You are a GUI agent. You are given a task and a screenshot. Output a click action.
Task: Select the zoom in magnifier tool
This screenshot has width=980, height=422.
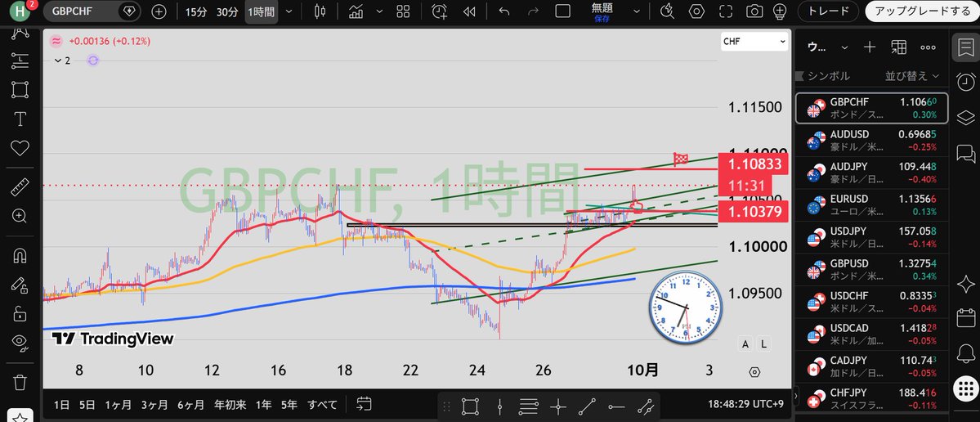click(x=20, y=216)
